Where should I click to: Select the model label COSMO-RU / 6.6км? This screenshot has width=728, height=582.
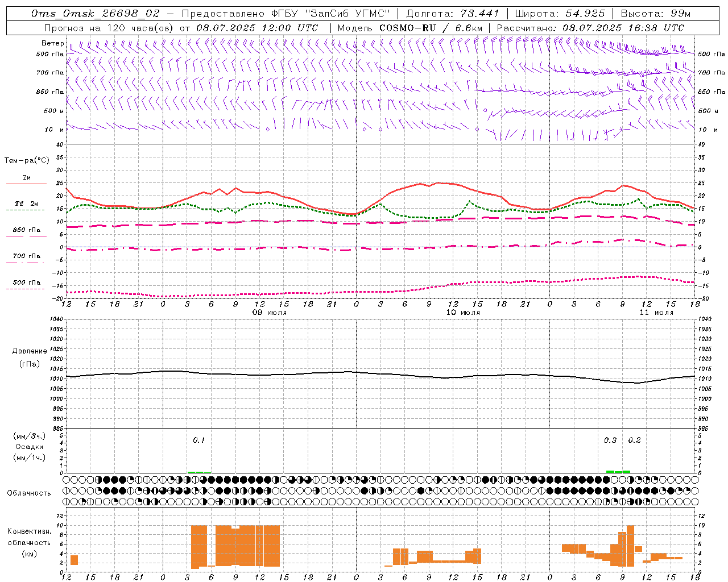[x=431, y=28]
